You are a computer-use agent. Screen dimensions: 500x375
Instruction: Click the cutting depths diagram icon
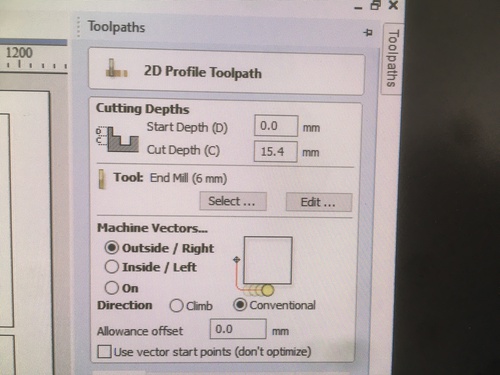point(117,139)
